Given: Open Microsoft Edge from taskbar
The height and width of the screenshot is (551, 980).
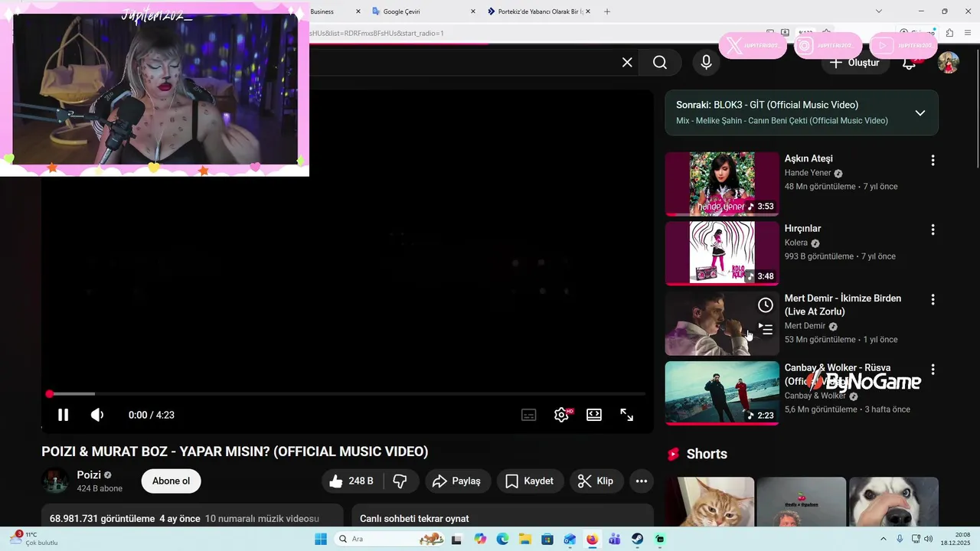Looking at the screenshot, I should [x=502, y=539].
